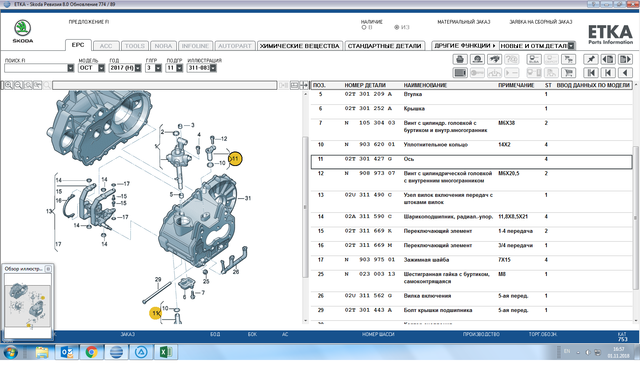The height and width of the screenshot is (366, 640).
Task: Click the pushpin icon in toolbar
Action: [591, 60]
